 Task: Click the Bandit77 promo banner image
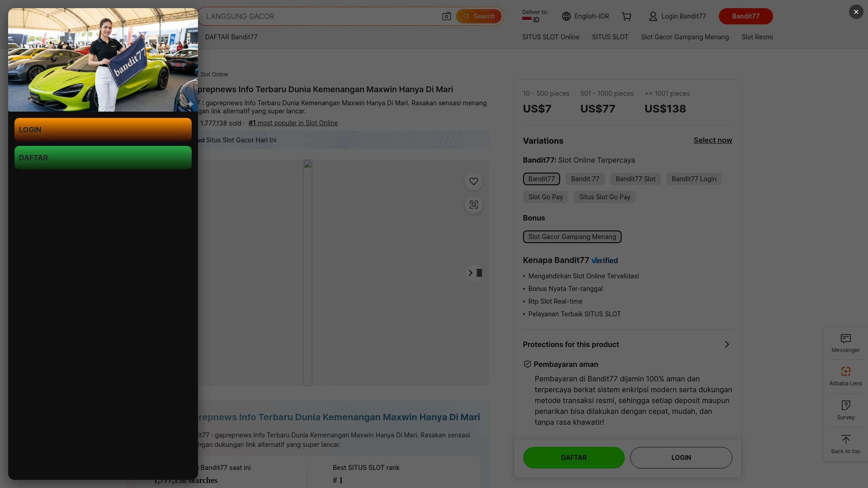(x=103, y=60)
